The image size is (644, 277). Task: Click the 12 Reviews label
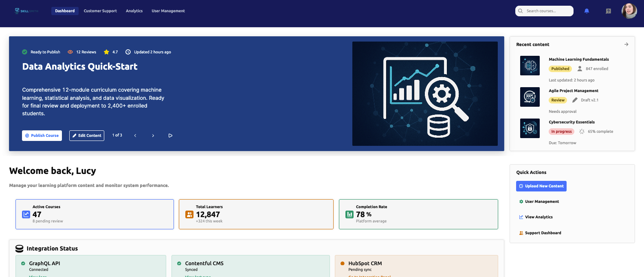tap(86, 52)
